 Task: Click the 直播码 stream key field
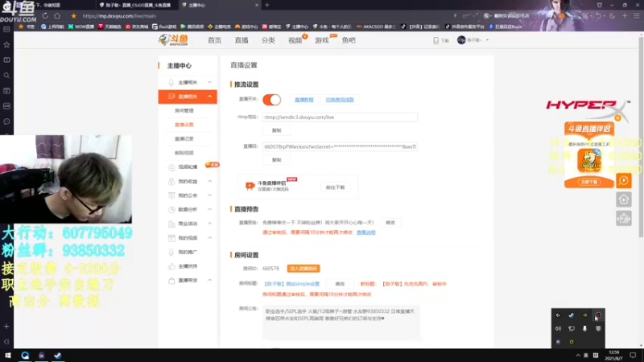(x=340, y=146)
